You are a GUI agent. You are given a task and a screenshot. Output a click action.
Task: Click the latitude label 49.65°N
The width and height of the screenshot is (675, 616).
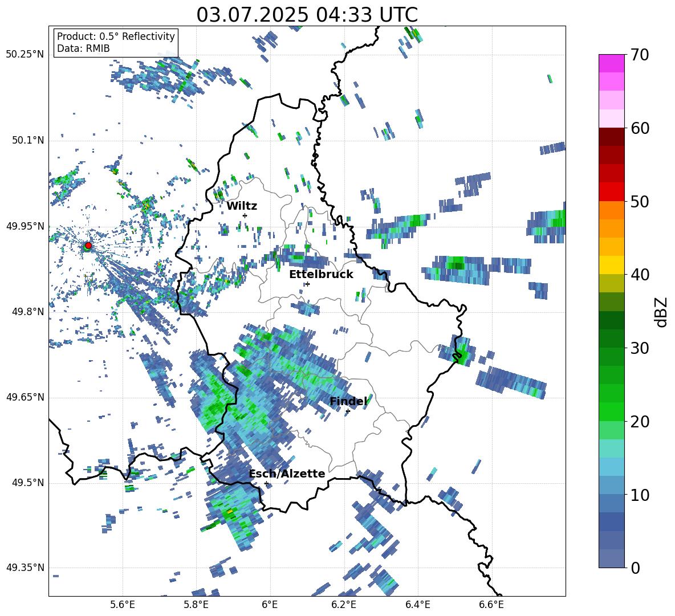(25, 397)
